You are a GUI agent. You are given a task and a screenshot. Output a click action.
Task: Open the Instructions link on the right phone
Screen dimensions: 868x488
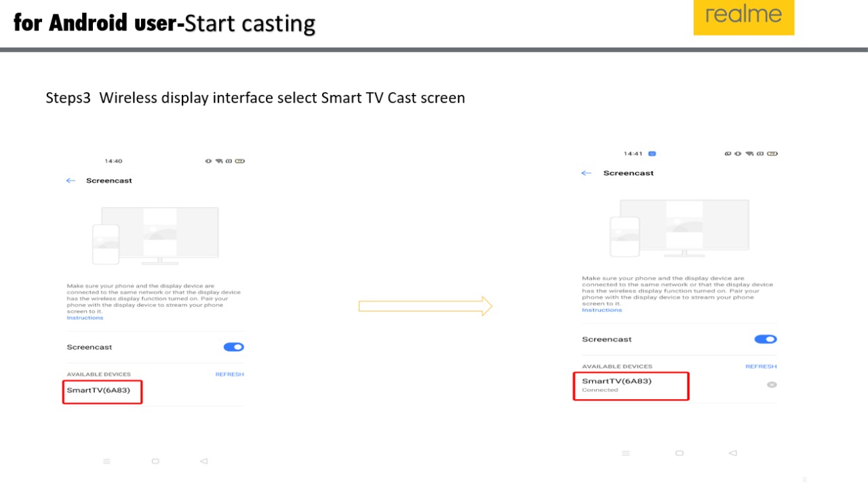pos(601,310)
